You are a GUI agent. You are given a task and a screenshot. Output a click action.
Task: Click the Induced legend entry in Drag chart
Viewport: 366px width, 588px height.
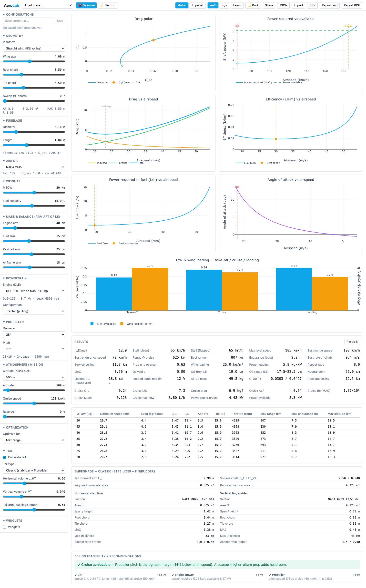(98, 163)
